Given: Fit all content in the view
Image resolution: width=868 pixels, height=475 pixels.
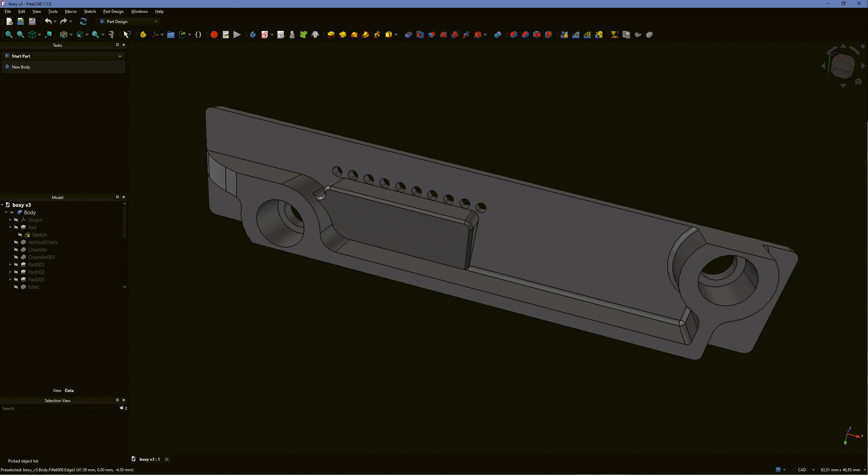Looking at the screenshot, I should coord(9,35).
